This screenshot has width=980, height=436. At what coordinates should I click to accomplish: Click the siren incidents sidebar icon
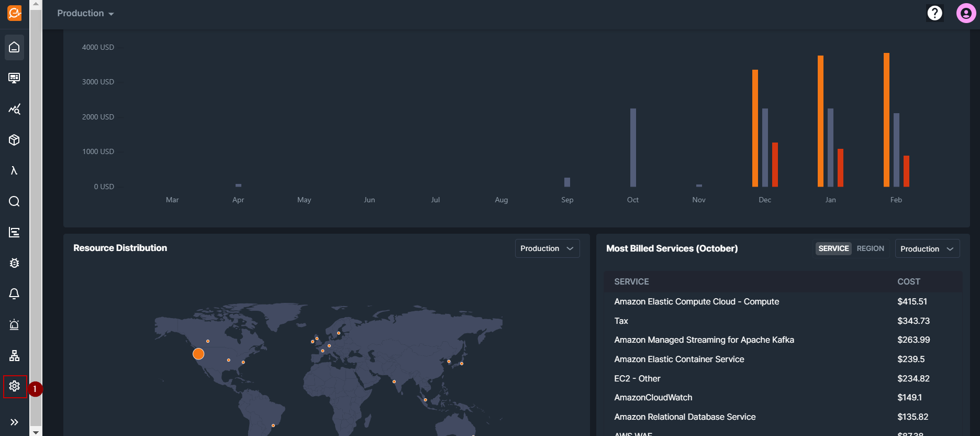14,325
